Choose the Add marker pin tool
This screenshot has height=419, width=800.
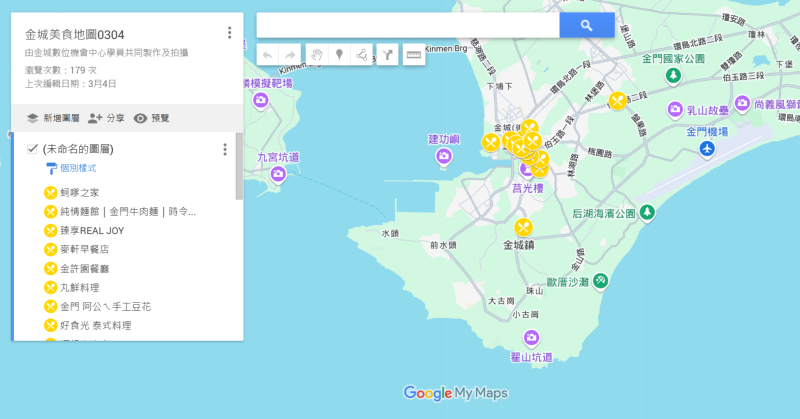pos(339,55)
